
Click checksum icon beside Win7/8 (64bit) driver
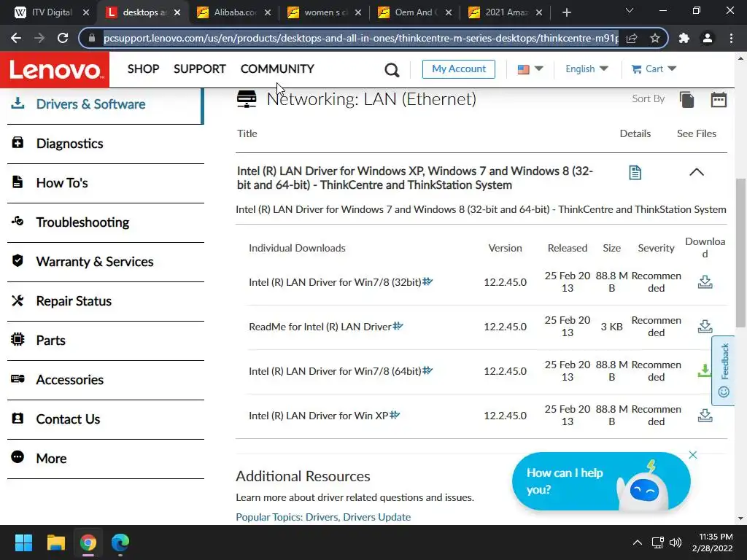point(427,370)
